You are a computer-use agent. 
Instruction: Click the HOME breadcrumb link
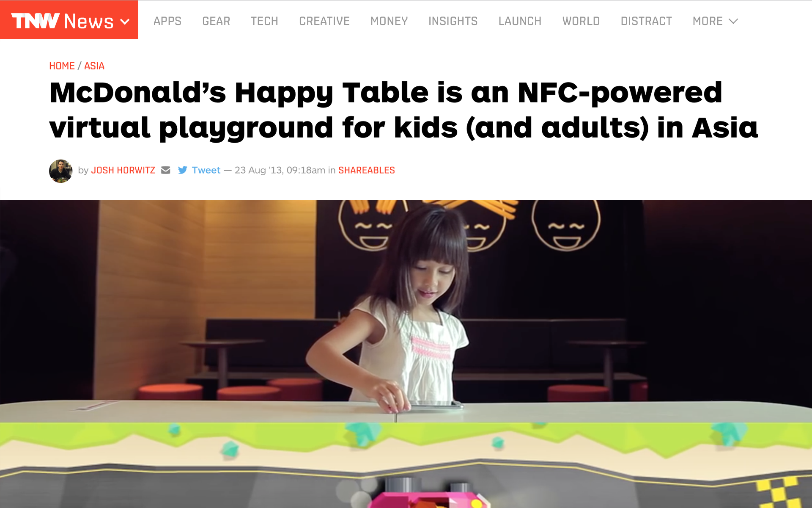click(x=62, y=66)
